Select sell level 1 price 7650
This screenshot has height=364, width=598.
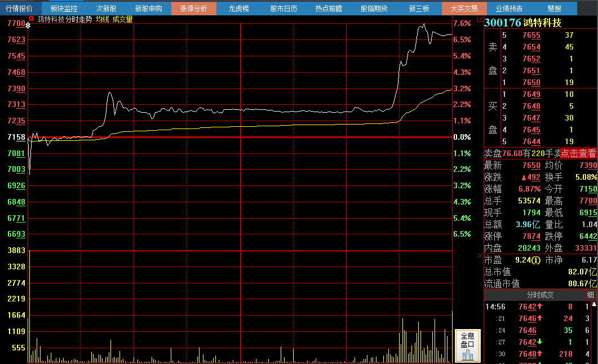coord(531,82)
